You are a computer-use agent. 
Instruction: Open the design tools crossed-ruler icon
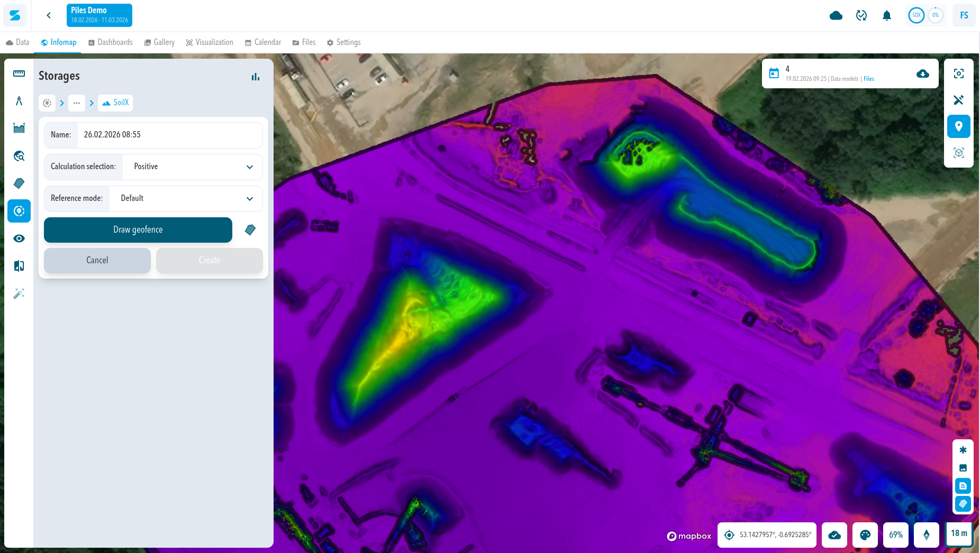[959, 100]
